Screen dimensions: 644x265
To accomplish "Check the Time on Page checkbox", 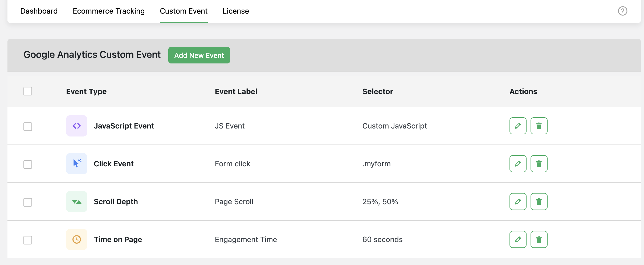I will [28, 240].
